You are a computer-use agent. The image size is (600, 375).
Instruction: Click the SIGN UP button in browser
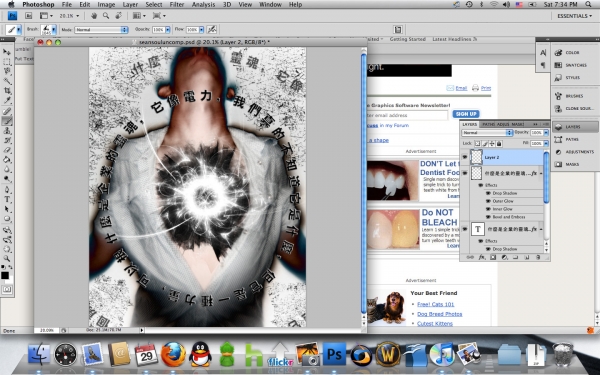pyautogui.click(x=466, y=114)
